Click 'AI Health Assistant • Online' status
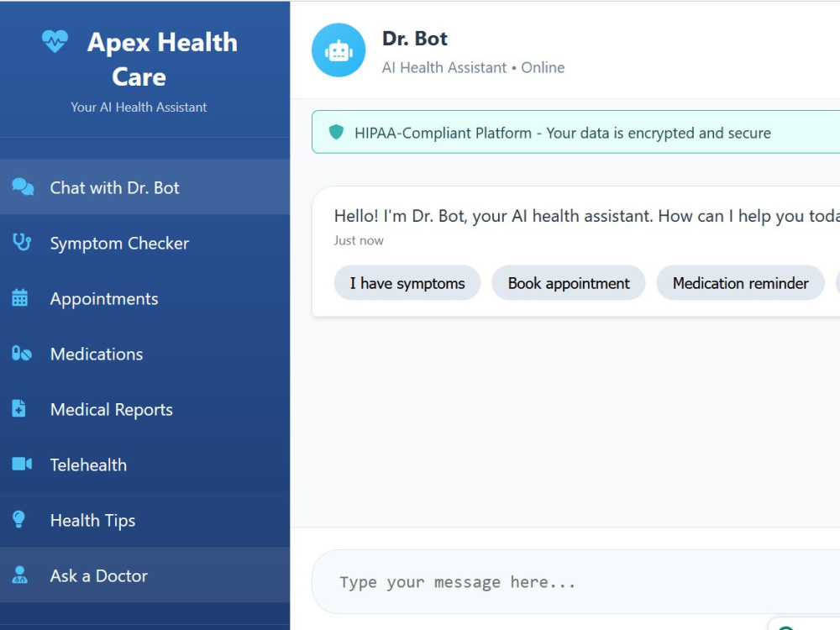The width and height of the screenshot is (840, 630). (x=473, y=67)
